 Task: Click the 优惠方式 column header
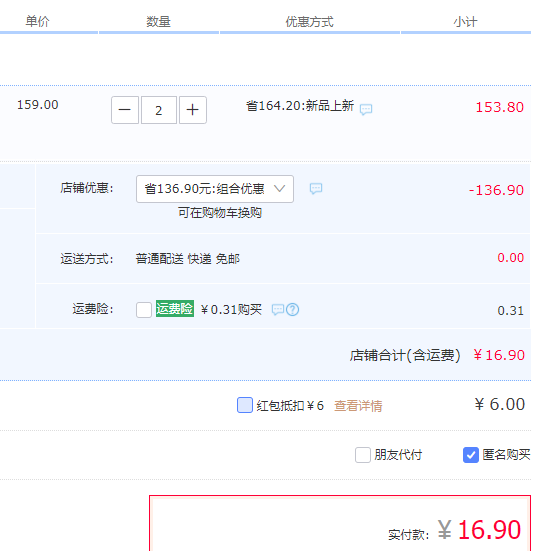click(309, 22)
